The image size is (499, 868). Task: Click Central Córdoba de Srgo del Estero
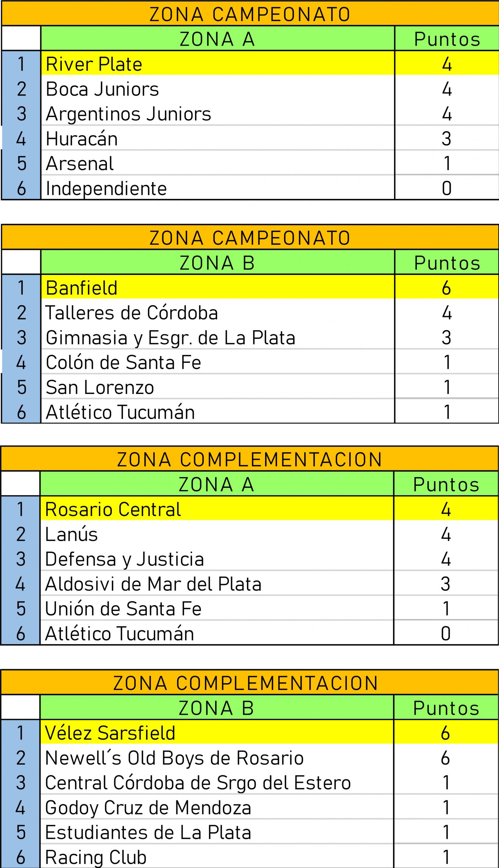click(198, 783)
